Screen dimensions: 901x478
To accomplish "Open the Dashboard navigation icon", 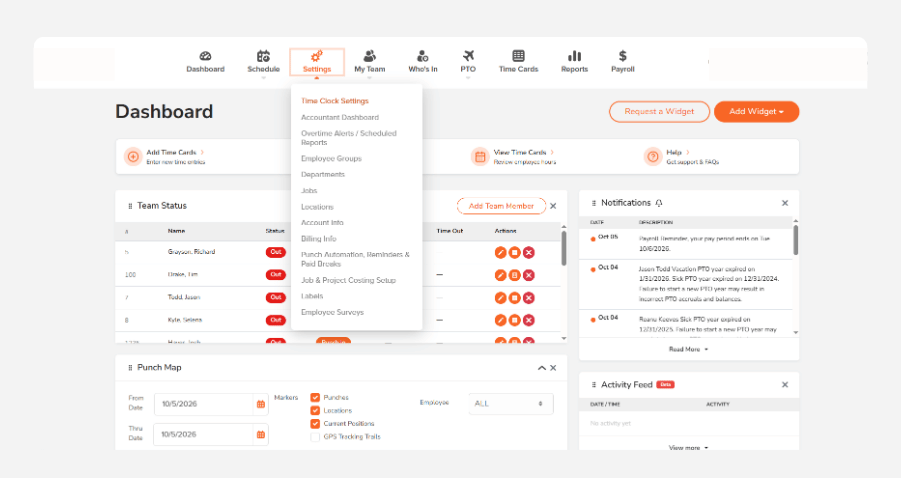I will pos(205,56).
